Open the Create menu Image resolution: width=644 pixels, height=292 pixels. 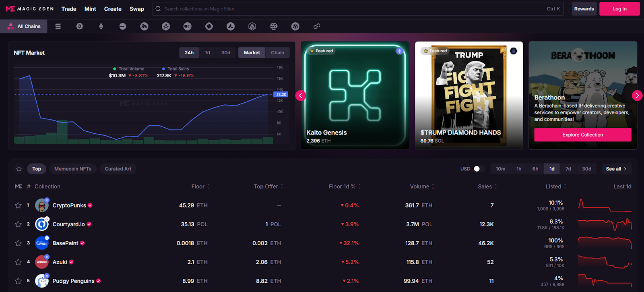point(113,9)
